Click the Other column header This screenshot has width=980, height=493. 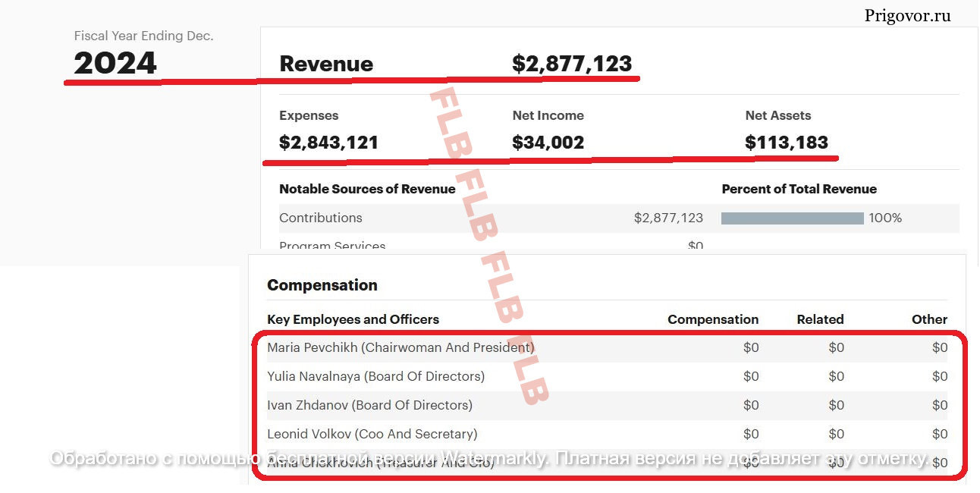[929, 319]
